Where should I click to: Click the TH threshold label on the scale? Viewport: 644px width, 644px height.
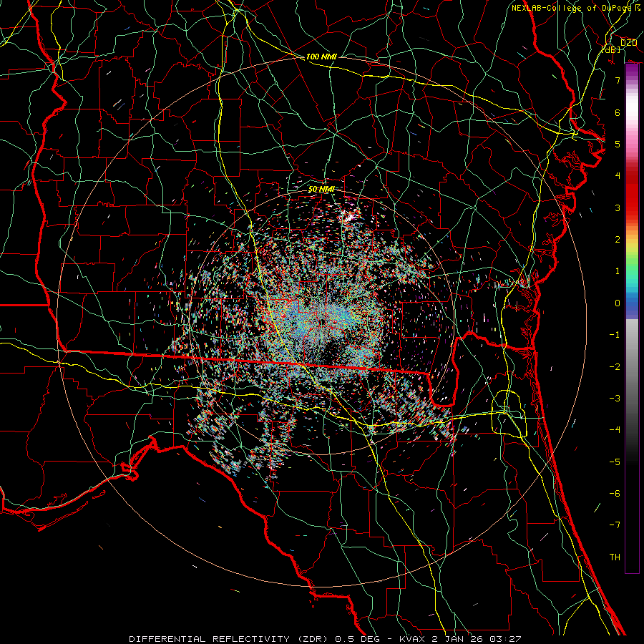pyautogui.click(x=615, y=557)
